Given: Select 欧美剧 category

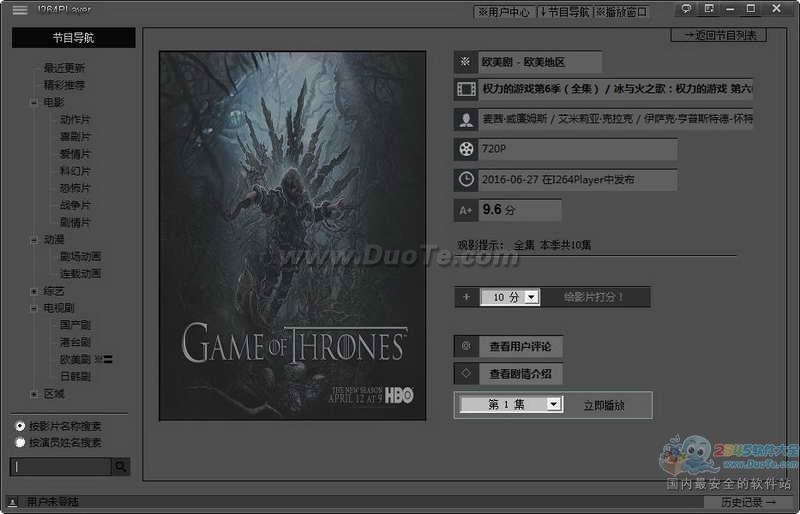Looking at the screenshot, I should (x=75, y=359).
